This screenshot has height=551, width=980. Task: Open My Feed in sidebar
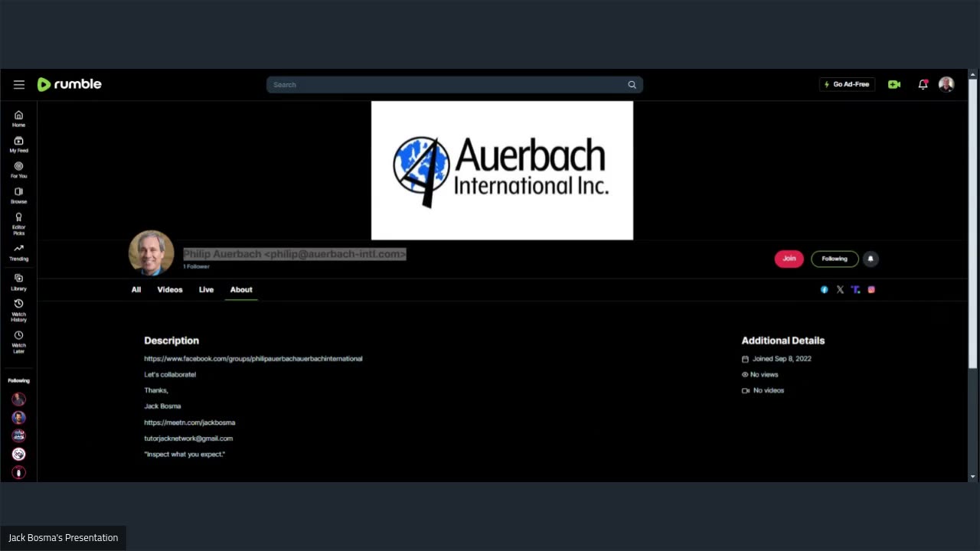pos(18,145)
